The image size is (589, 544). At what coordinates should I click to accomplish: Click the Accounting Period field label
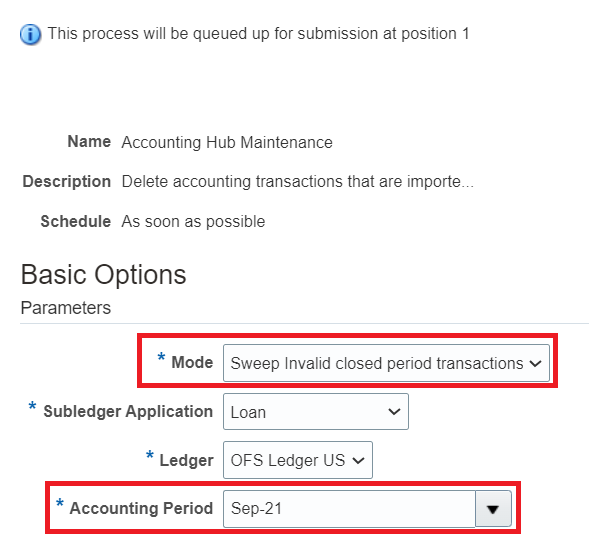tap(141, 508)
